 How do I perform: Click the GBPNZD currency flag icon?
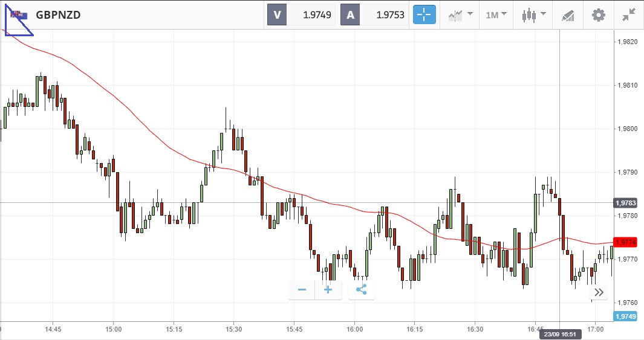pyautogui.click(x=19, y=15)
